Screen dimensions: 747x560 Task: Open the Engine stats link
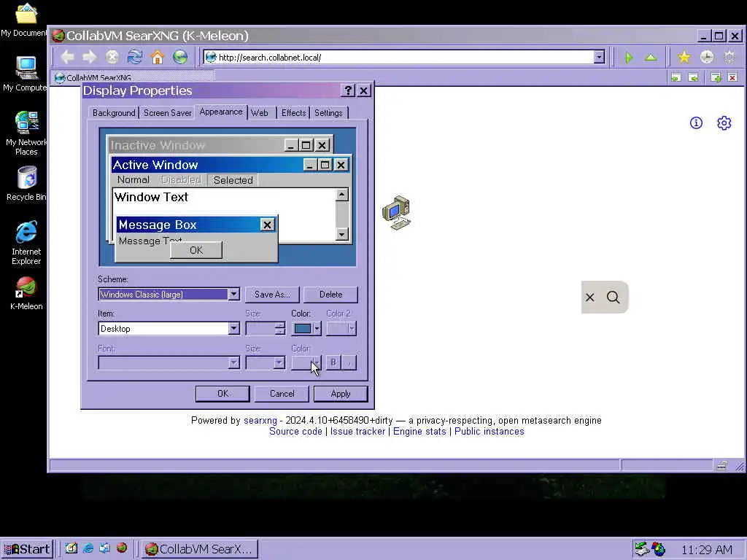[x=419, y=432]
